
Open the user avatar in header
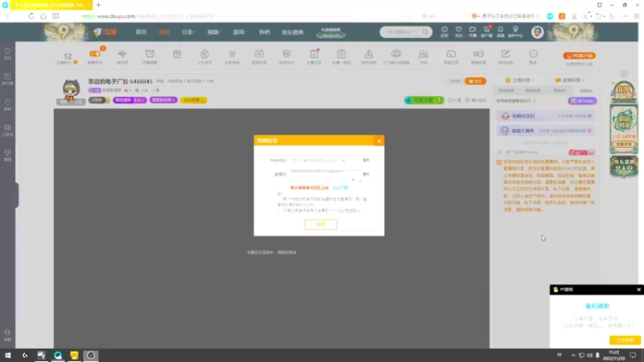(537, 31)
